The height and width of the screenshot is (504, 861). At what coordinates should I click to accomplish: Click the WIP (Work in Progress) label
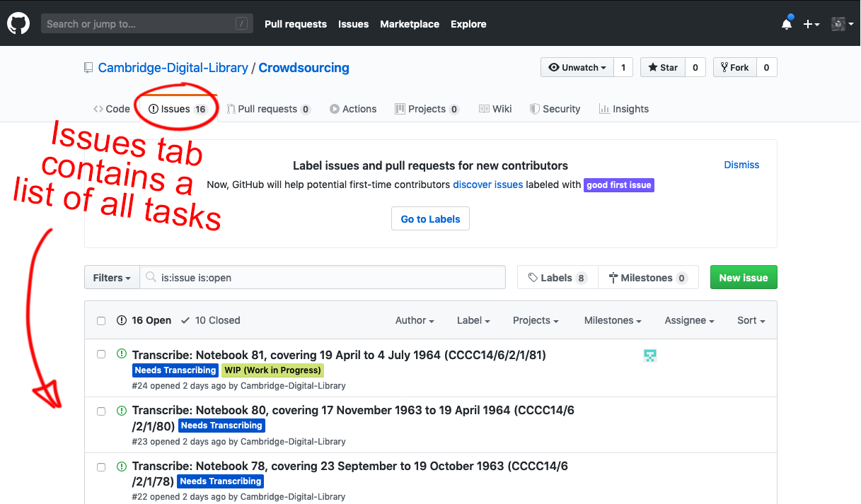(273, 370)
